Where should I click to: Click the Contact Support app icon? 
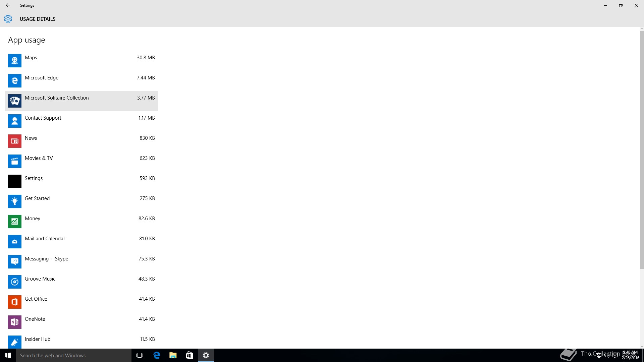pos(15,121)
